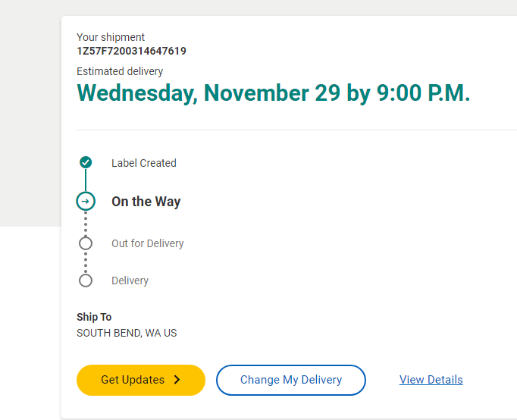Click the Label Created status text

tap(144, 163)
